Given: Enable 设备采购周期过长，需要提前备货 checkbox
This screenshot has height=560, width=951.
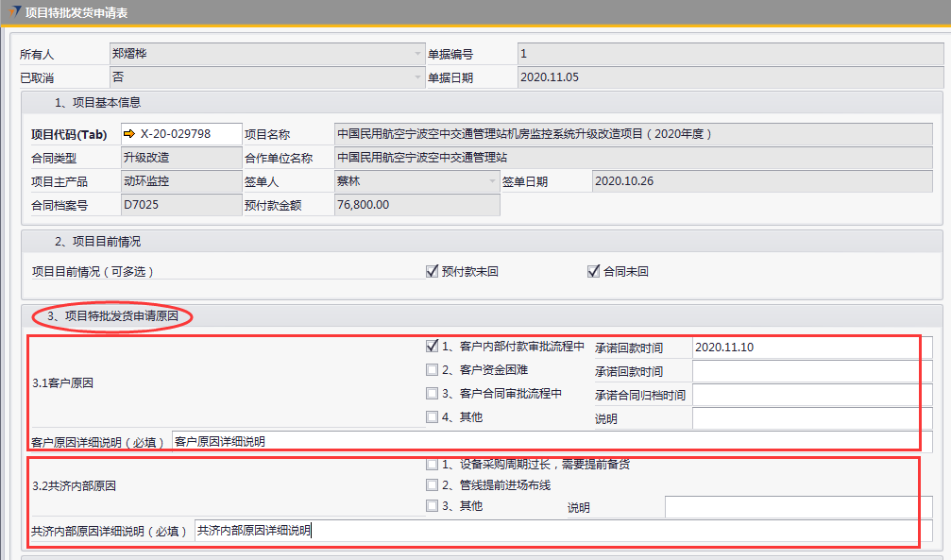Looking at the screenshot, I should 433,465.
